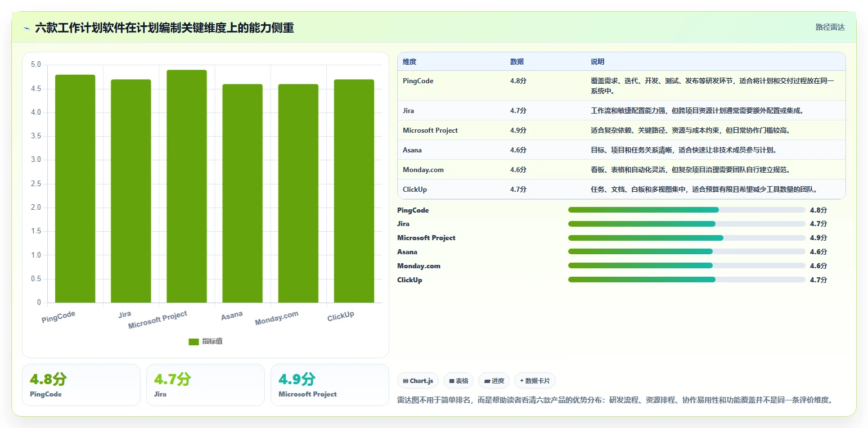Click the 4.8分 score in the PingCode table row
The width and height of the screenshot is (868, 428).
coord(518,81)
